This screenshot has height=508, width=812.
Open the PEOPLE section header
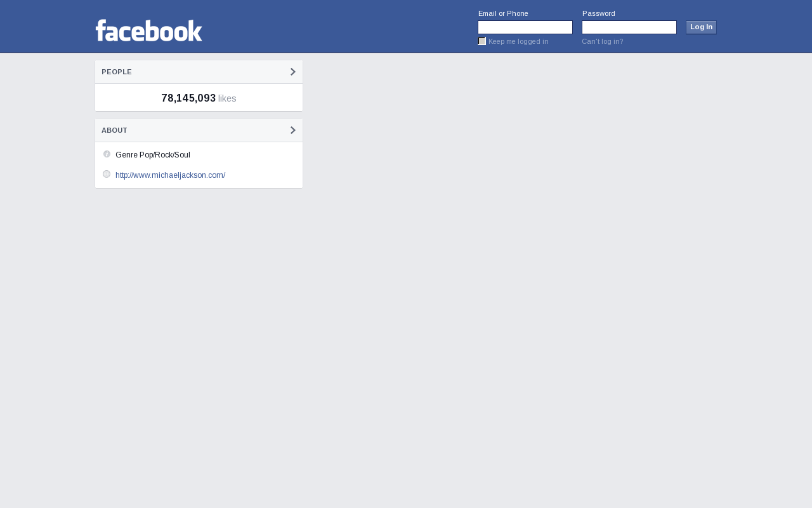(199, 72)
